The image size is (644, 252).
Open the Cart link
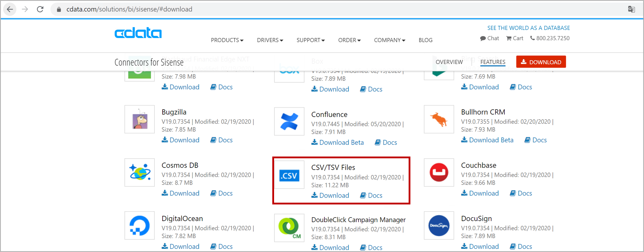[x=515, y=38]
